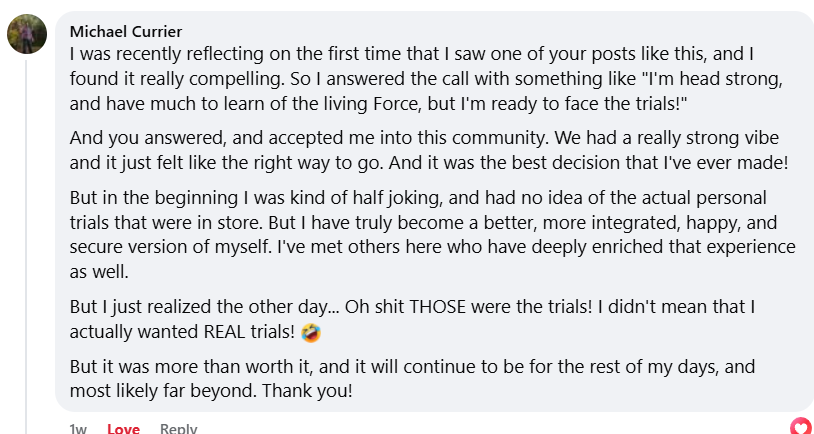Click Michael Currier's profile picture
The width and height of the screenshot is (814, 434).
pyautogui.click(x=26, y=35)
